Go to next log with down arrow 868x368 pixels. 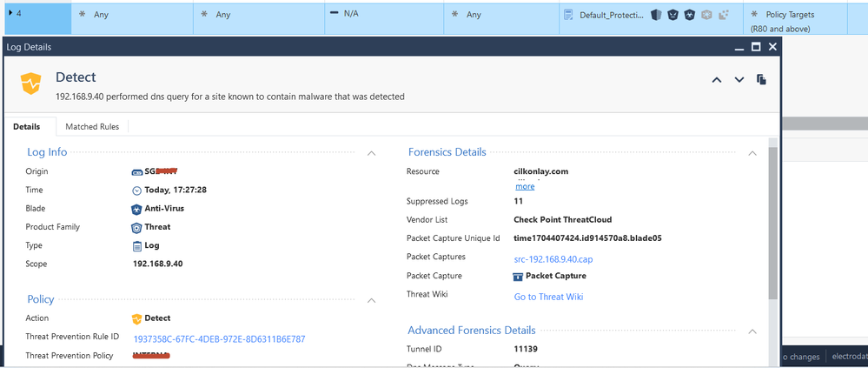(x=739, y=80)
